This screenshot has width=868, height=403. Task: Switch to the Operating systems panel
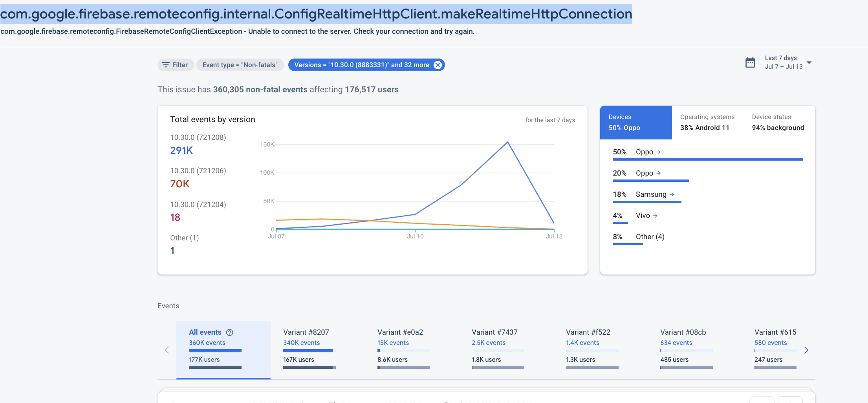[x=707, y=122]
